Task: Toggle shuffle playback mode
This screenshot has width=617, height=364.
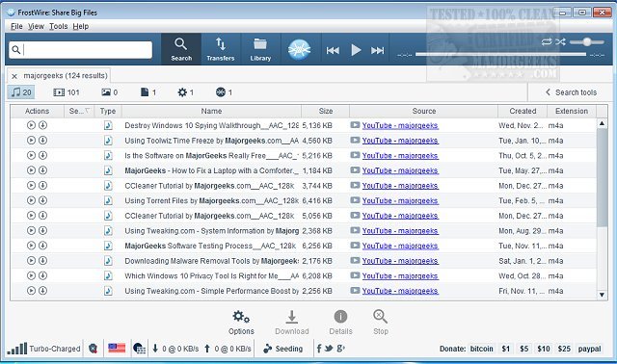Action: pos(560,41)
